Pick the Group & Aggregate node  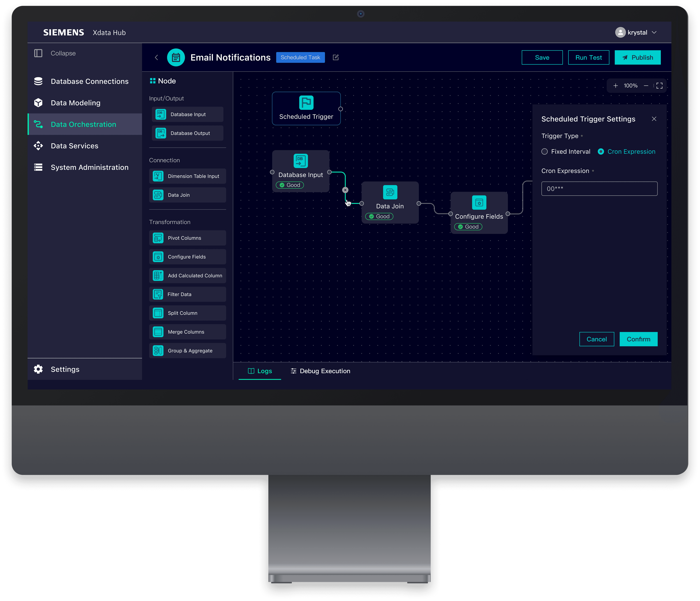click(188, 351)
